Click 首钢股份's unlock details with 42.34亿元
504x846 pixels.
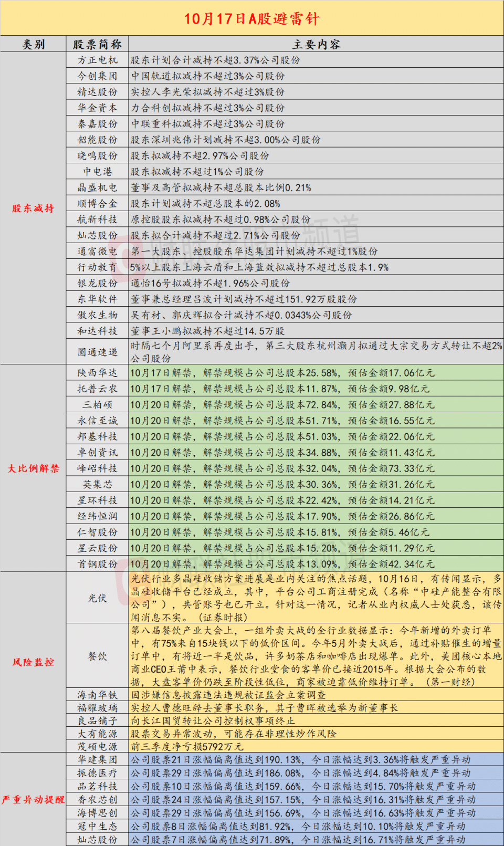pyautogui.click(x=282, y=564)
